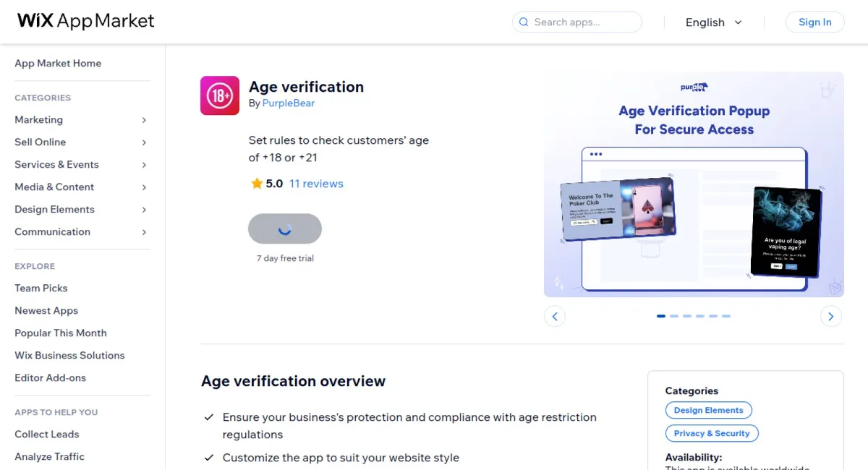Viewport: 868px width, 470px height.
Task: Click the Wix App Market logo
Action: click(x=85, y=20)
